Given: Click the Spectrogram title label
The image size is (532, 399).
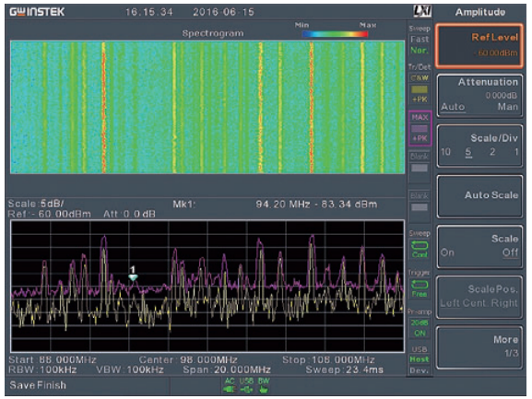Looking at the screenshot, I should (x=213, y=33).
